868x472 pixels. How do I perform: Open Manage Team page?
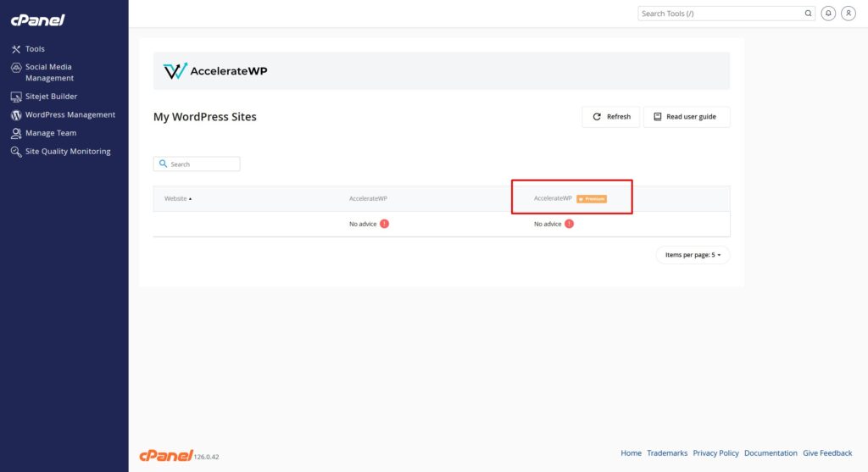click(50, 133)
